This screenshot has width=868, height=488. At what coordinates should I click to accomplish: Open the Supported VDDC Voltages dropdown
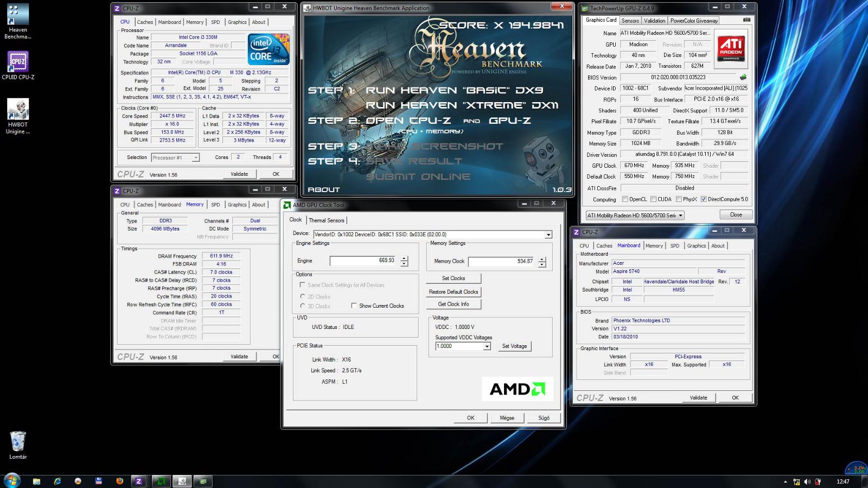[x=487, y=346]
